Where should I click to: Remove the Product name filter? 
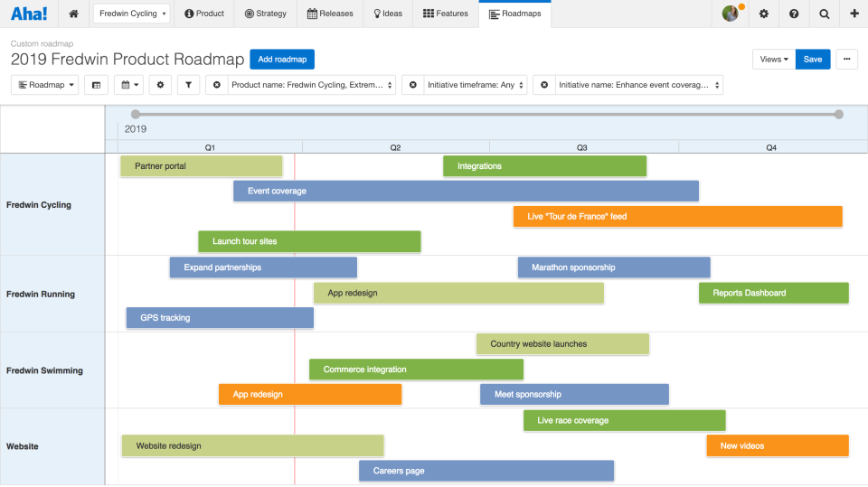click(216, 85)
